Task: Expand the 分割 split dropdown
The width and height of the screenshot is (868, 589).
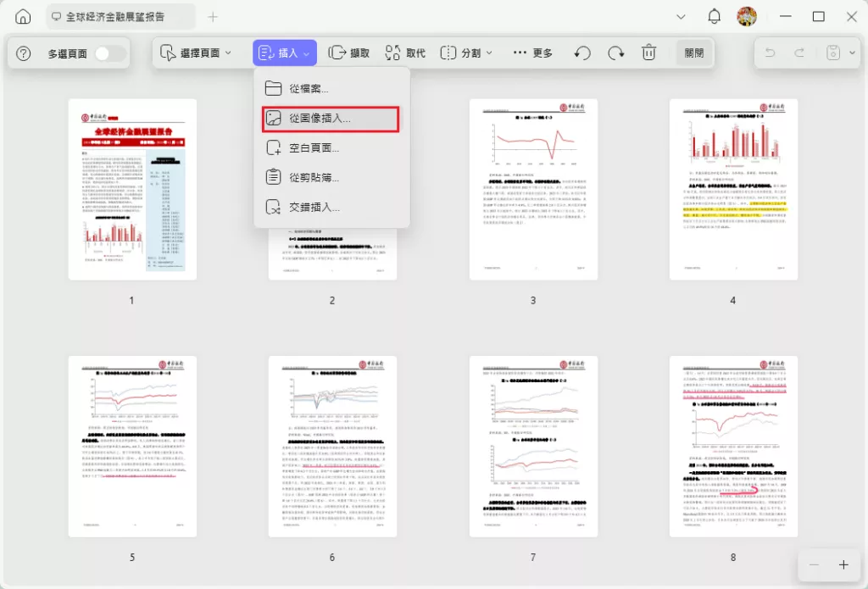Action: coord(466,53)
